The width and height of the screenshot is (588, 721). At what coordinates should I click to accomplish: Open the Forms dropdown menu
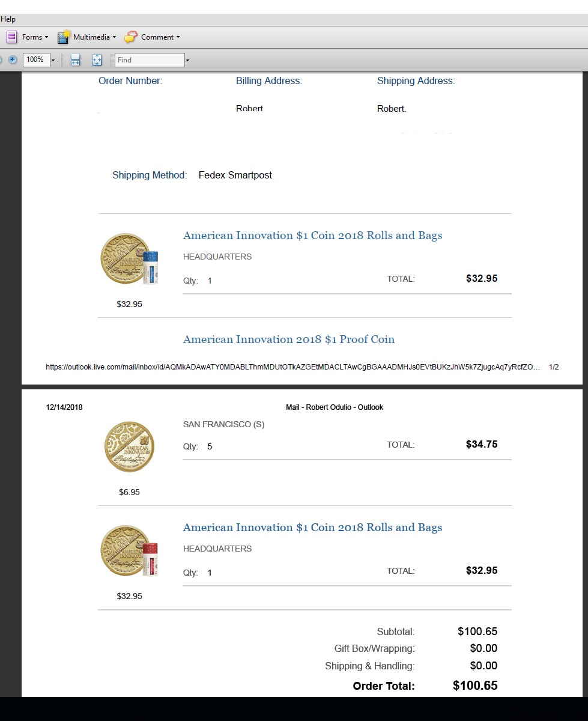[46, 37]
